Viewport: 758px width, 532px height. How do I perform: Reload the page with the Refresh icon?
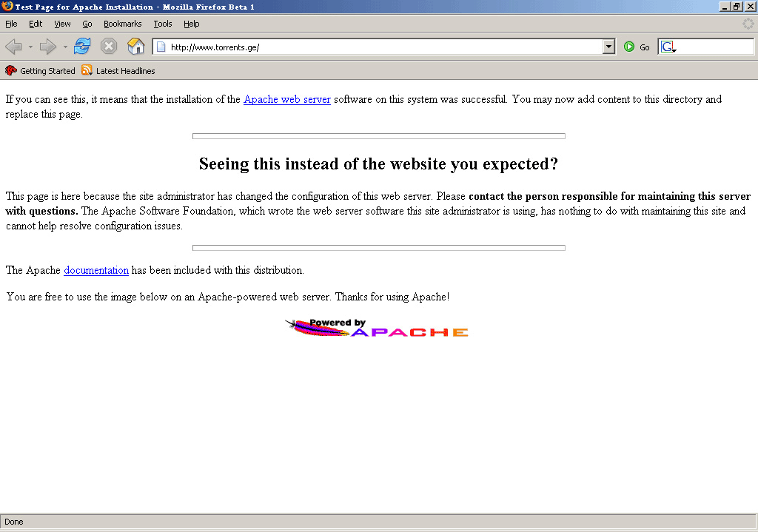pos(82,47)
